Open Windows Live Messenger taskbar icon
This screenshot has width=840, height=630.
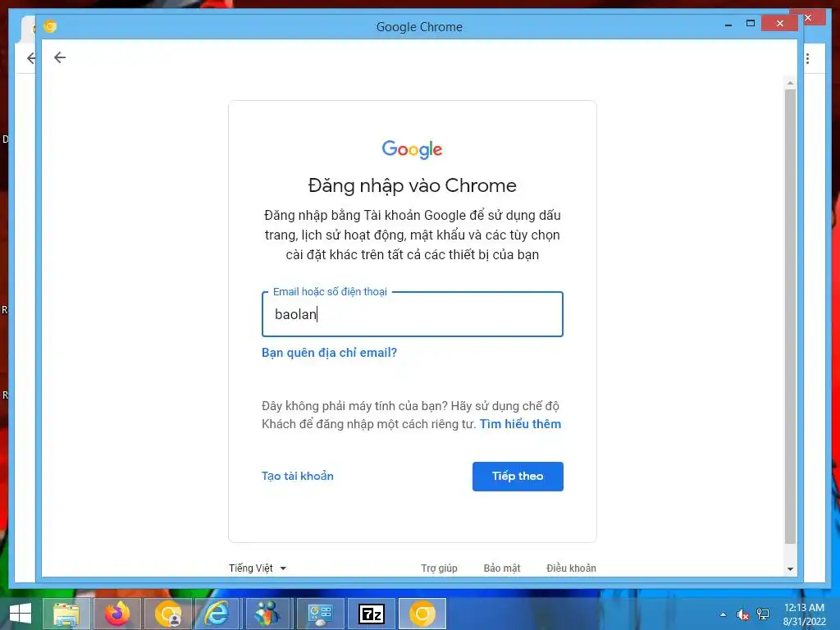tap(267, 614)
